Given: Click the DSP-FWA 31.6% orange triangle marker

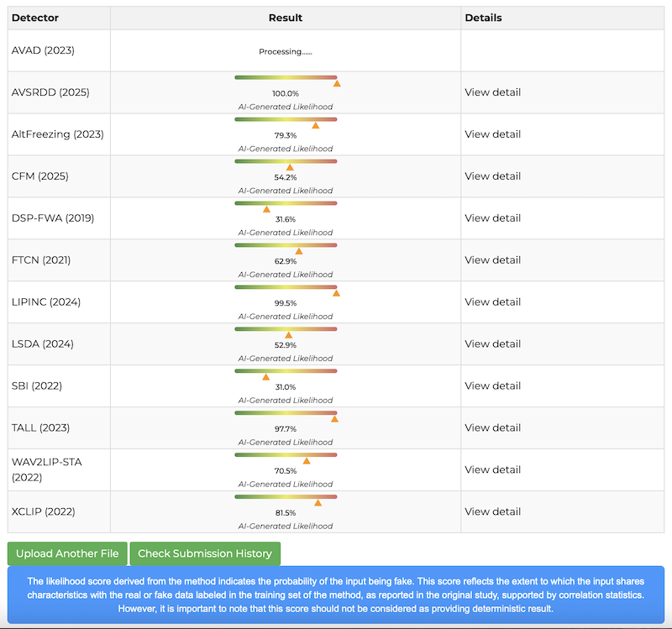Looking at the screenshot, I should (267, 209).
